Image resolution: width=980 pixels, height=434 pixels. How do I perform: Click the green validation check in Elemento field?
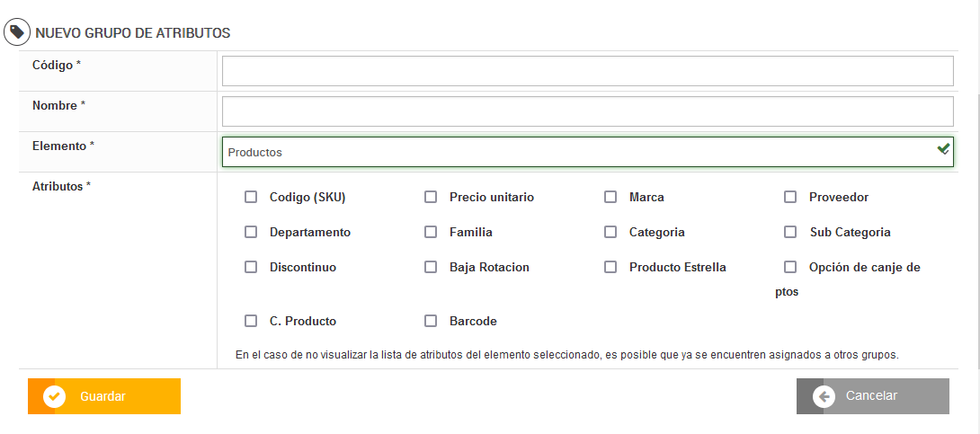(x=943, y=149)
